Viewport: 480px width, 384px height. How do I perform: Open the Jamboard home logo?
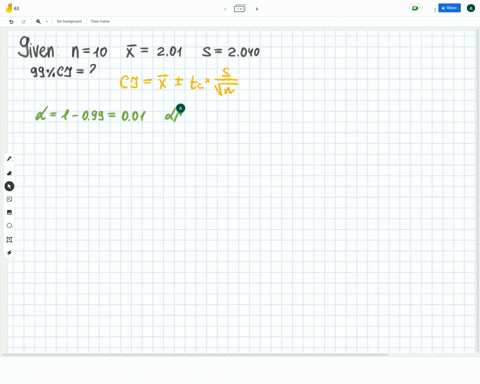click(9, 8)
